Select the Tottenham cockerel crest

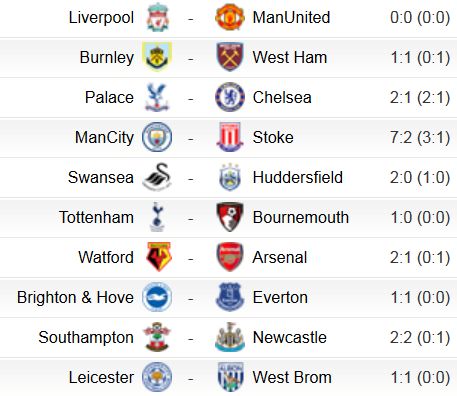pos(157,217)
